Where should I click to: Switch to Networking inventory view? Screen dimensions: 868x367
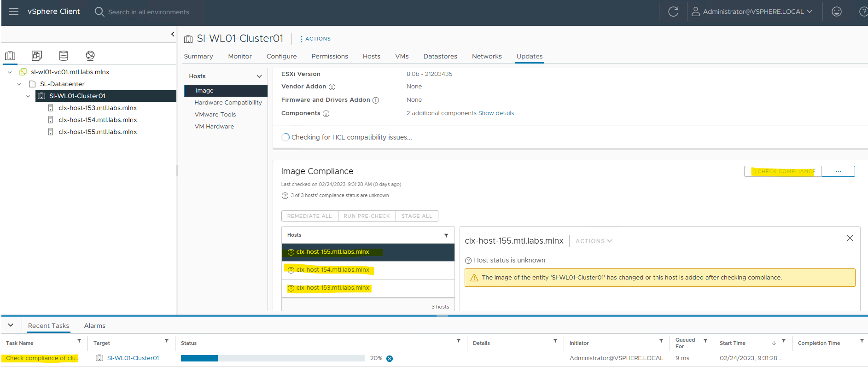pos(90,56)
